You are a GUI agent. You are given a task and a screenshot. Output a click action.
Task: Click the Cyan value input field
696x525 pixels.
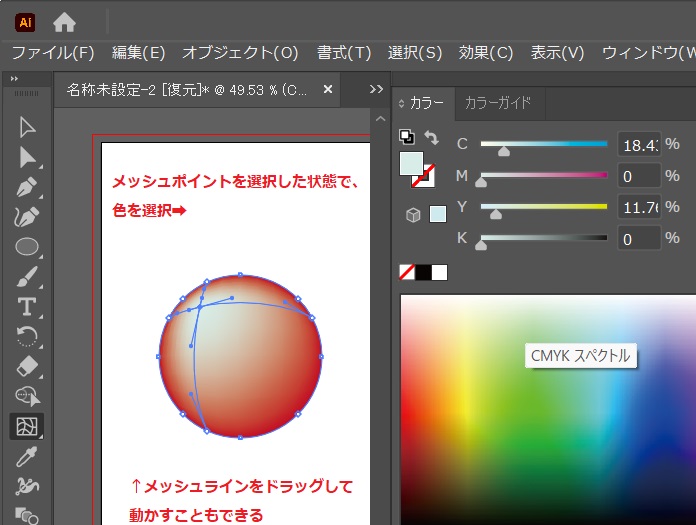click(x=638, y=144)
